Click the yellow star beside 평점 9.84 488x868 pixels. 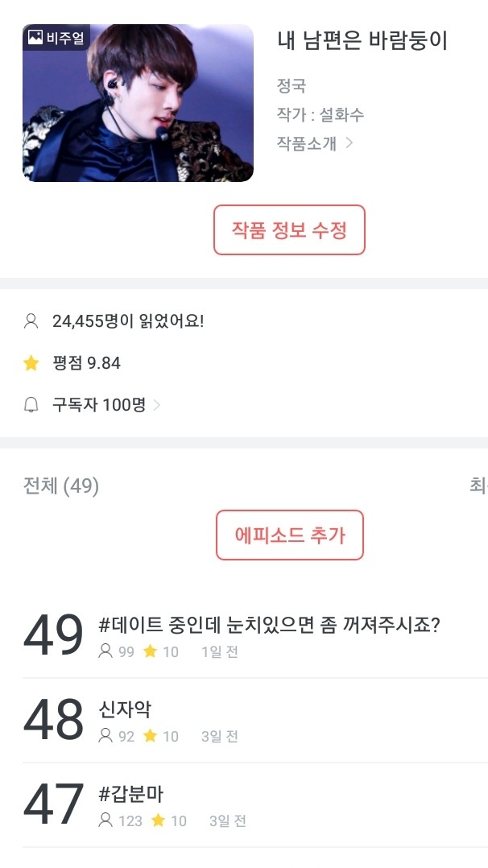coord(31,363)
